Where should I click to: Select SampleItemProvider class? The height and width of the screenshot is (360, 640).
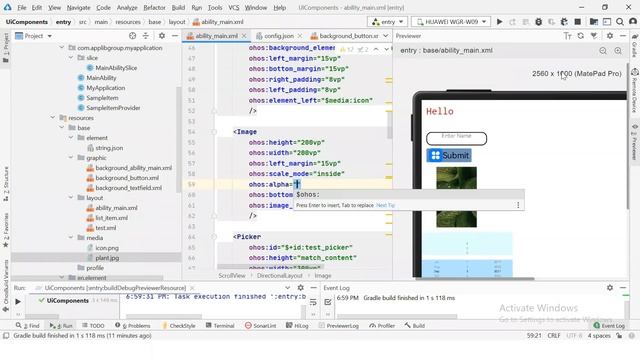[x=113, y=108]
